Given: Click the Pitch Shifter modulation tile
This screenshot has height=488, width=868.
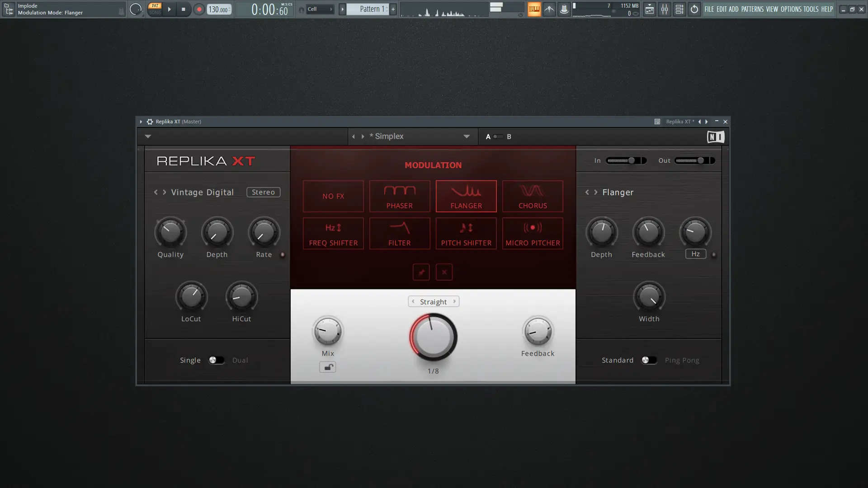Looking at the screenshot, I should coord(466,234).
